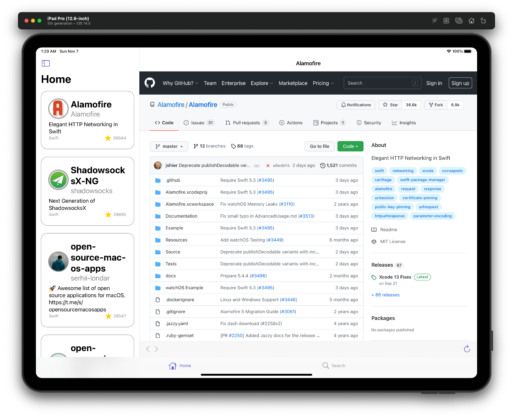Open commit hash e0edbf6
The image size is (513, 420).
(281, 166)
